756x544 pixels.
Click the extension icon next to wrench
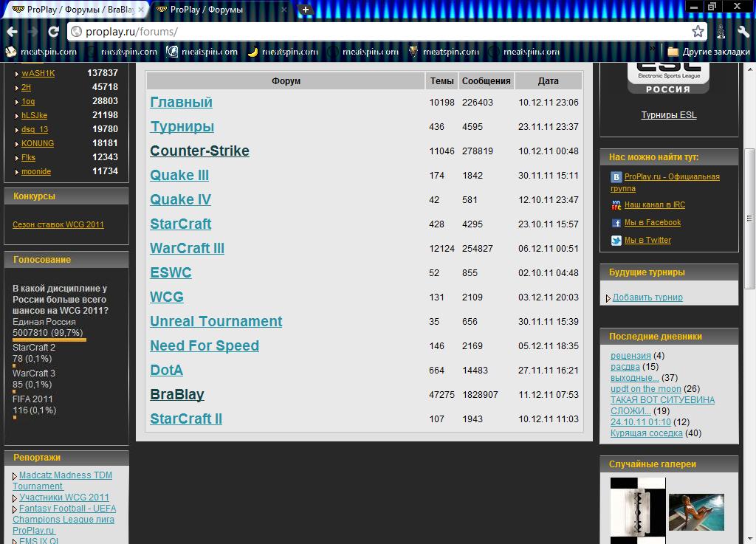pos(721,32)
